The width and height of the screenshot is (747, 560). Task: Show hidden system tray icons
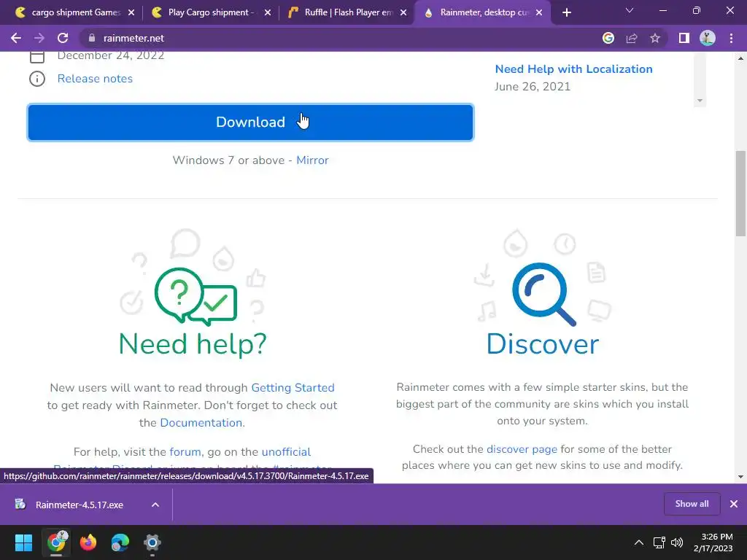point(639,542)
